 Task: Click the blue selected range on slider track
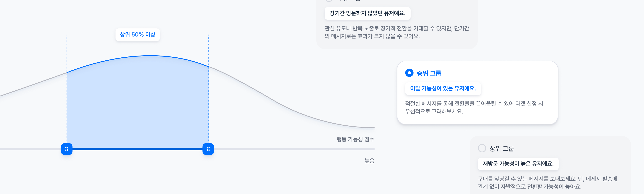coord(138,149)
